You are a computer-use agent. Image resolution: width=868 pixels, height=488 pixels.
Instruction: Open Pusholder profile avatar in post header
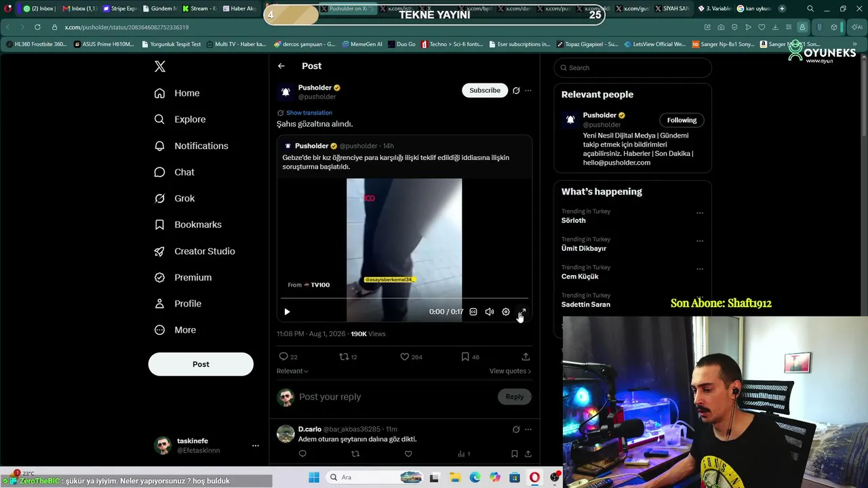[x=285, y=91]
